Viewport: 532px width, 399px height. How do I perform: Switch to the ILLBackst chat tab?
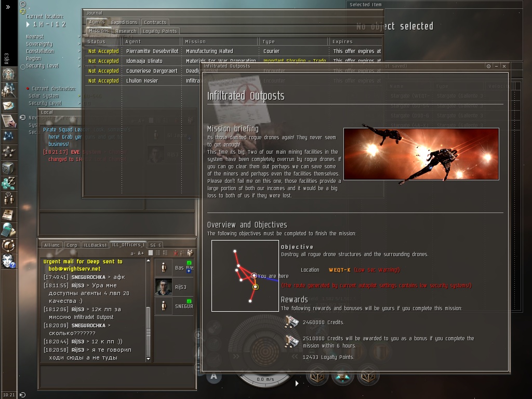[96, 245]
